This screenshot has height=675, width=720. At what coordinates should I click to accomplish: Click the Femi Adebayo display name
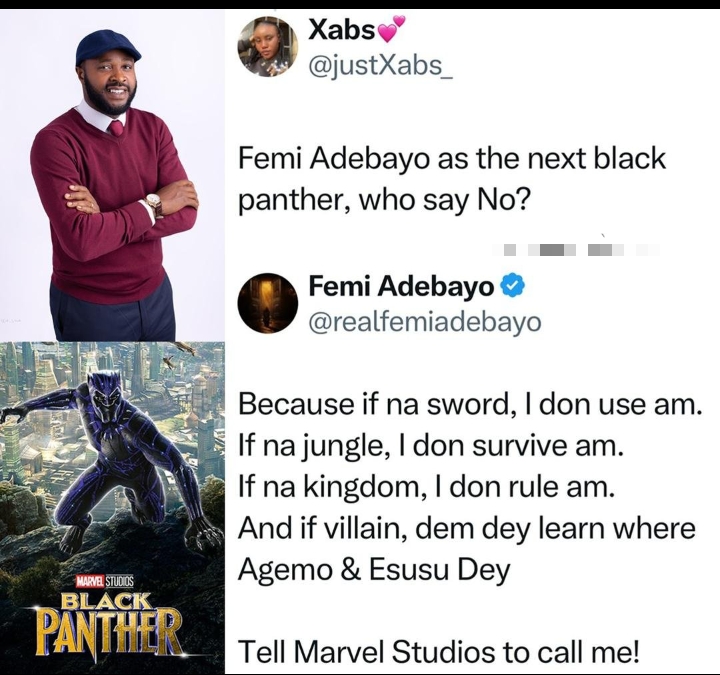coord(402,288)
